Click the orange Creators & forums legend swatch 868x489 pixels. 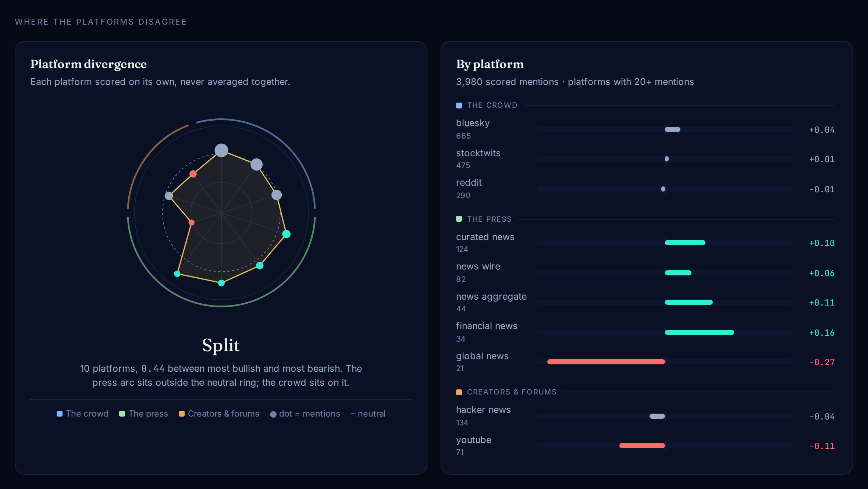click(182, 414)
